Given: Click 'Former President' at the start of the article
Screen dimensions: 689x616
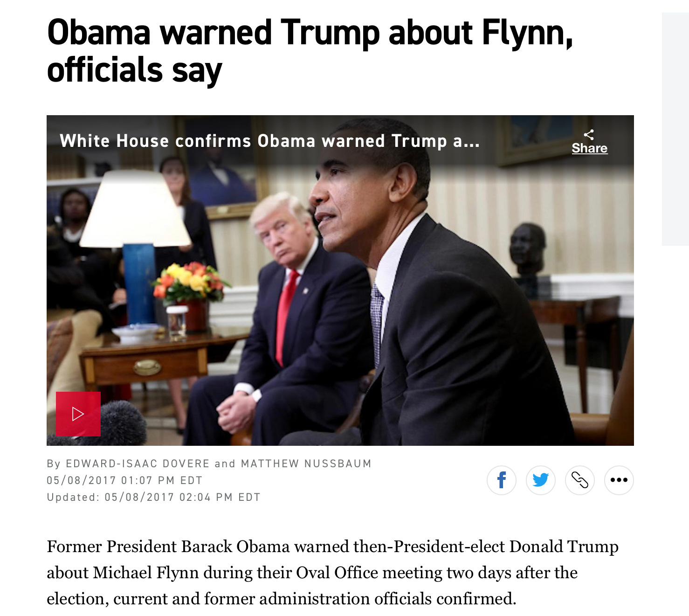Looking at the screenshot, I should pyautogui.click(x=111, y=547).
